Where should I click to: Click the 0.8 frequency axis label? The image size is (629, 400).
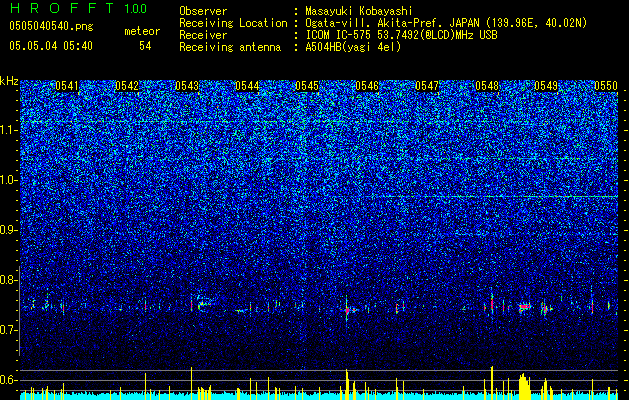tap(8, 280)
